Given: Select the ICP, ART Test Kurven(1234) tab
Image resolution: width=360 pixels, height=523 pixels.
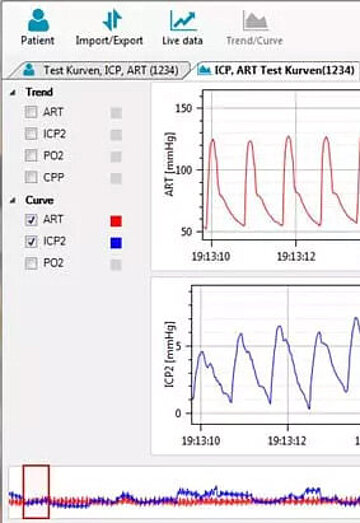Looking at the screenshot, I should [x=277, y=70].
